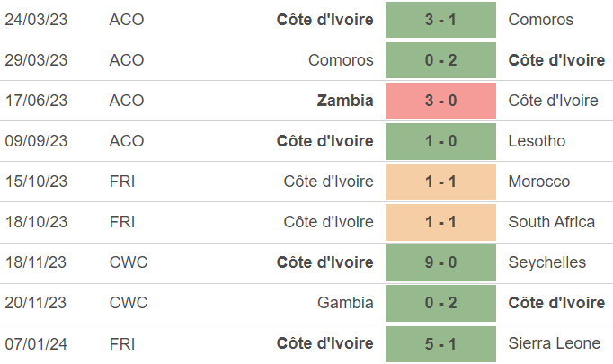Open the Seychelles team link
The height and width of the screenshot is (364, 613).
546,262
